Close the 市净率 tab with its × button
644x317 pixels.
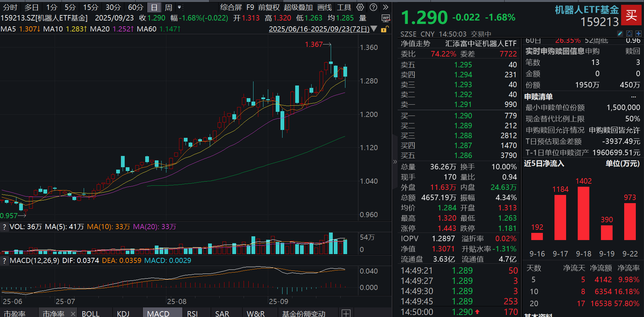click(x=73, y=313)
